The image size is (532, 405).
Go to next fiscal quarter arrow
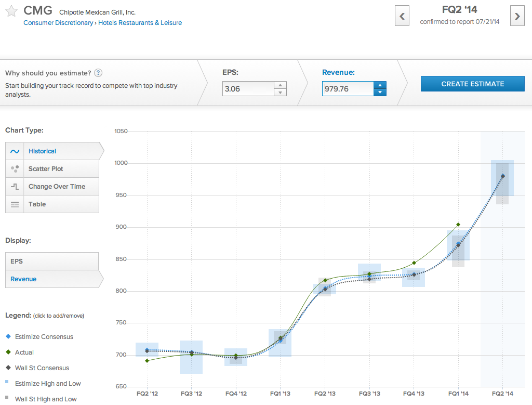click(x=517, y=16)
